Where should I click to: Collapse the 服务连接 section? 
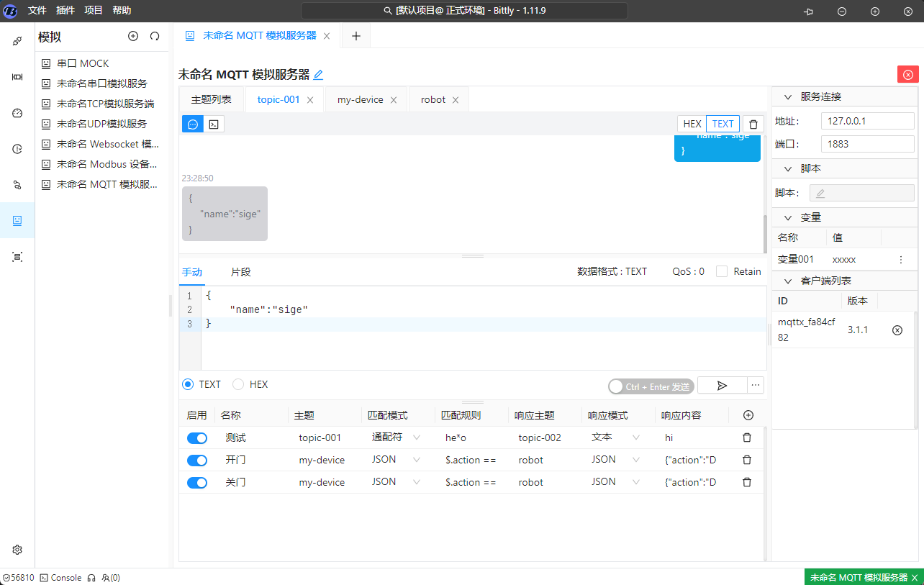[787, 96]
